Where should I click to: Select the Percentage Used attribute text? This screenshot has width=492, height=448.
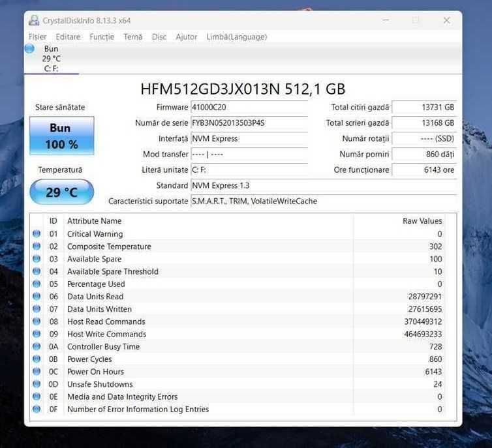(x=96, y=284)
